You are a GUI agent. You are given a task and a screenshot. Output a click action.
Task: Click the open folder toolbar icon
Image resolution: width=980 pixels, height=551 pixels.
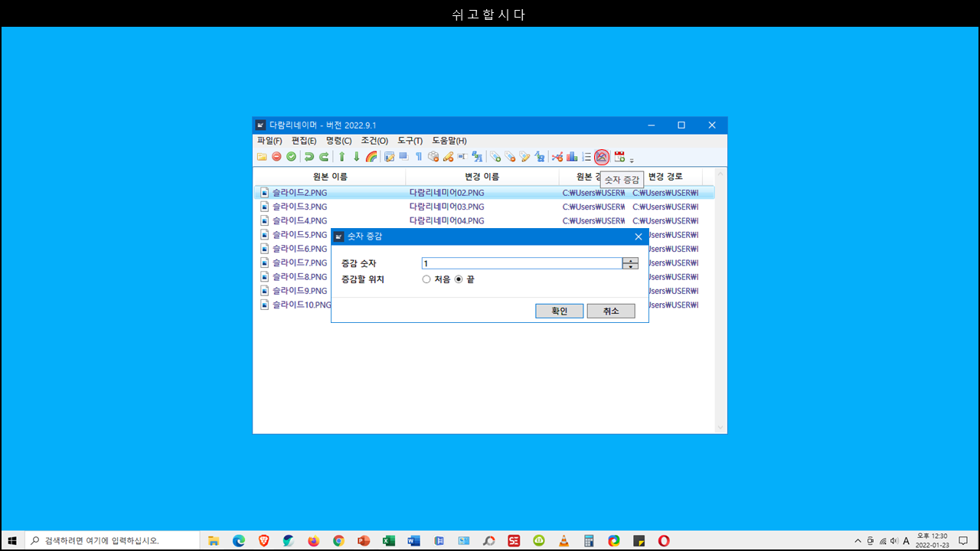coord(261,157)
